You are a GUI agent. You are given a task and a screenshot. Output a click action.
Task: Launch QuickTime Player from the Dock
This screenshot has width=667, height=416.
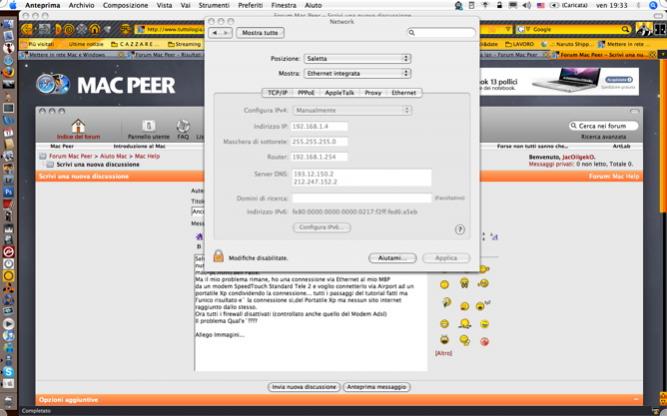9,324
